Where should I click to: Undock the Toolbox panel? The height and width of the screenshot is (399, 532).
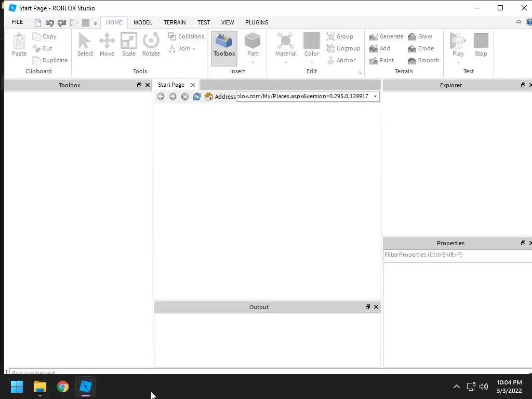coord(139,85)
